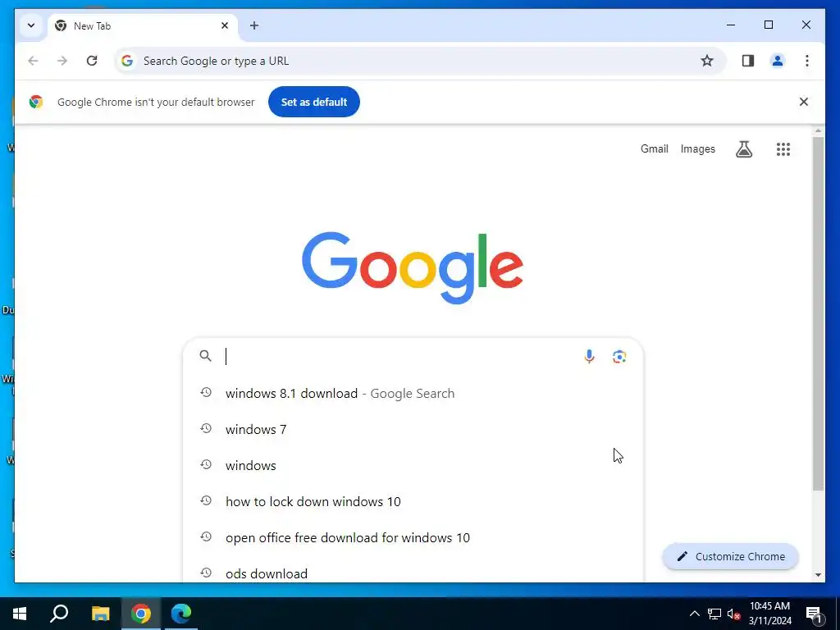The height and width of the screenshot is (630, 840).
Task: Open a new tab with plus button
Action: coord(254,25)
